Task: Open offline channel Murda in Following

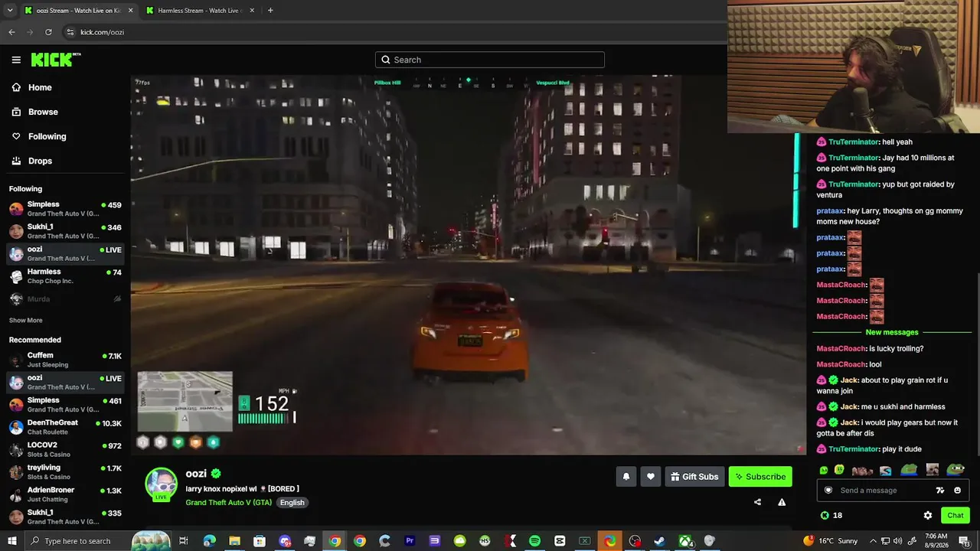Action: pyautogui.click(x=65, y=298)
